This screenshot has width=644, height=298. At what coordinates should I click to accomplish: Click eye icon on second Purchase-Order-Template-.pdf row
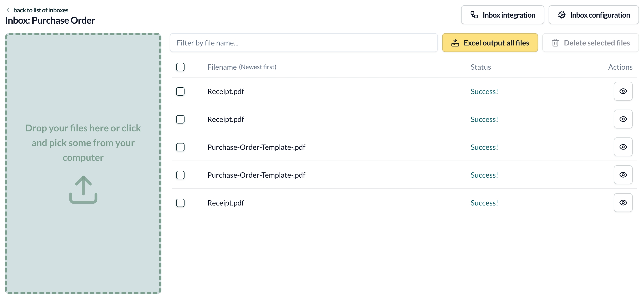pyautogui.click(x=623, y=175)
